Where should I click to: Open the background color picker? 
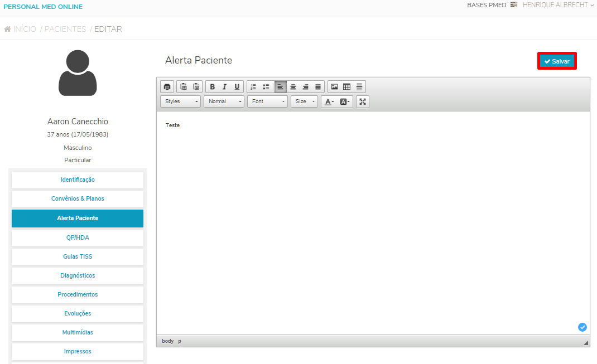pyautogui.click(x=345, y=101)
